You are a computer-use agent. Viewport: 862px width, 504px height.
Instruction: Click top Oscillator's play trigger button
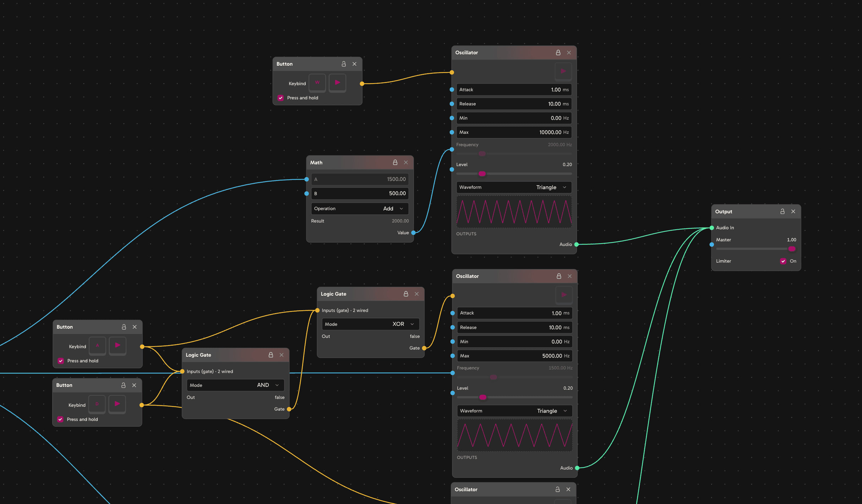pyautogui.click(x=563, y=71)
